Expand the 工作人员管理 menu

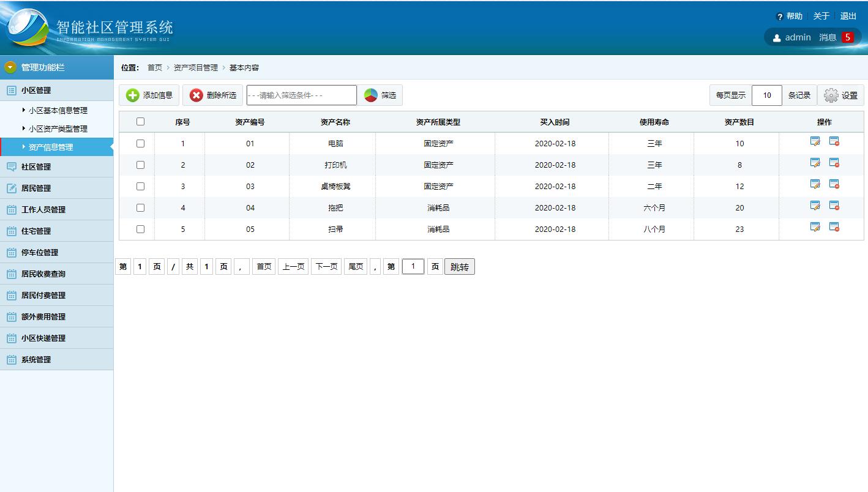point(56,209)
